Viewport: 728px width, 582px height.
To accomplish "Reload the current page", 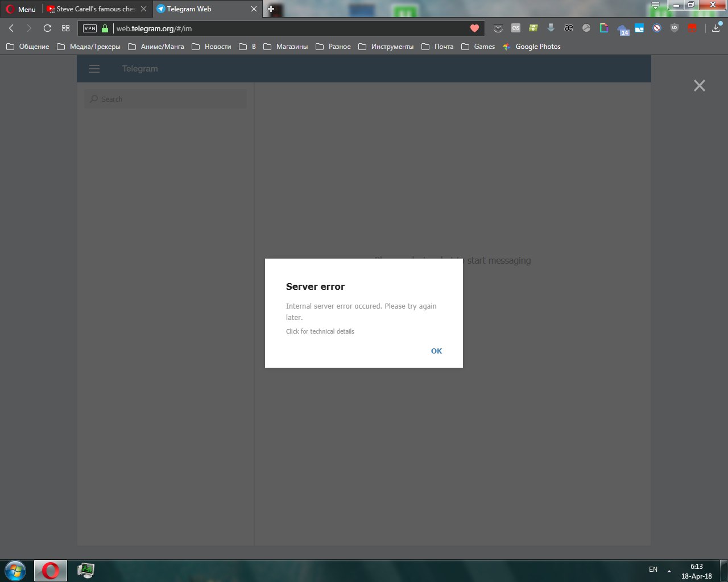I will [47, 28].
